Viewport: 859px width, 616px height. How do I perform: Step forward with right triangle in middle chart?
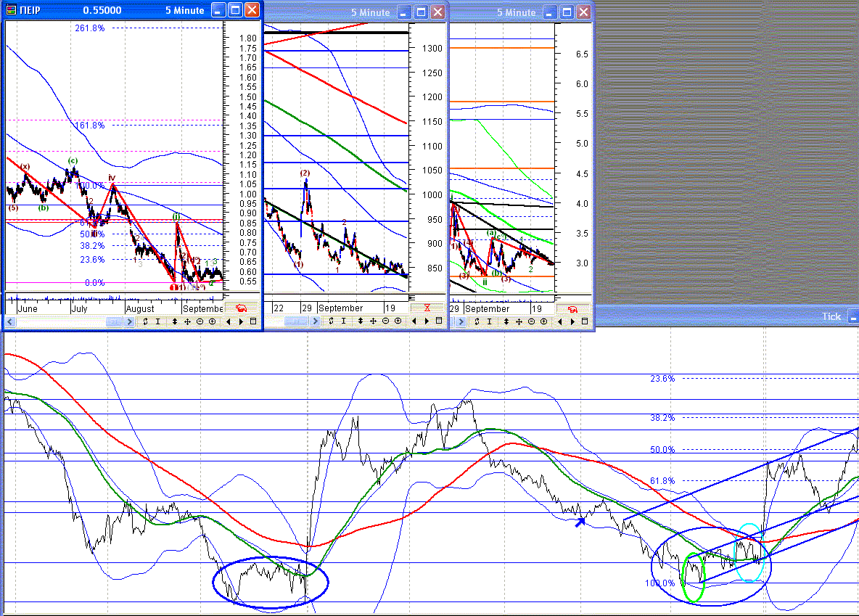pos(427,321)
